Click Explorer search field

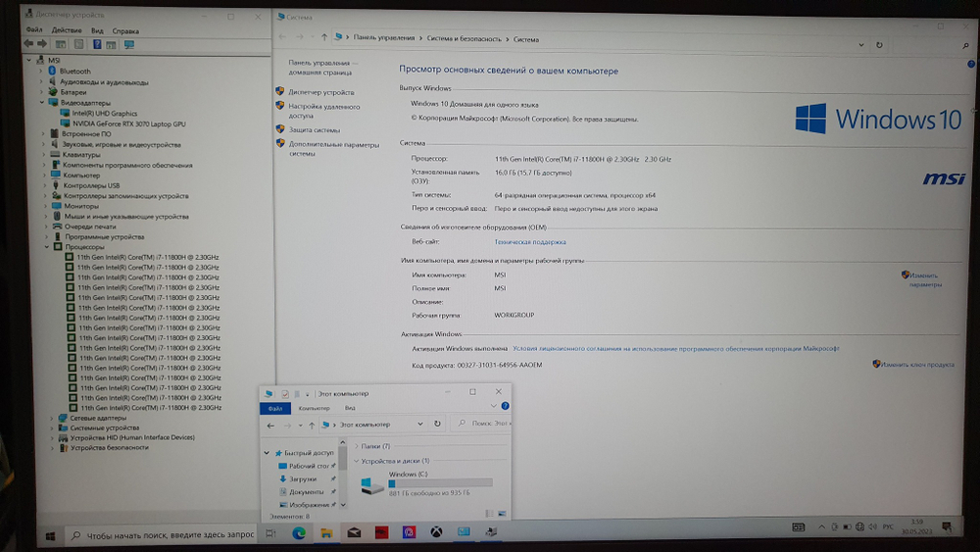(482, 424)
